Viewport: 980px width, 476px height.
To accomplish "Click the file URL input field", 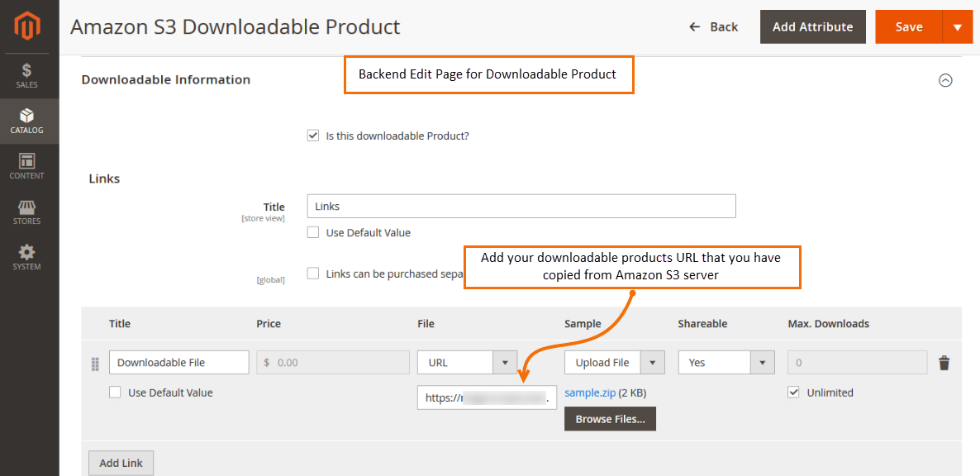I will [487, 398].
